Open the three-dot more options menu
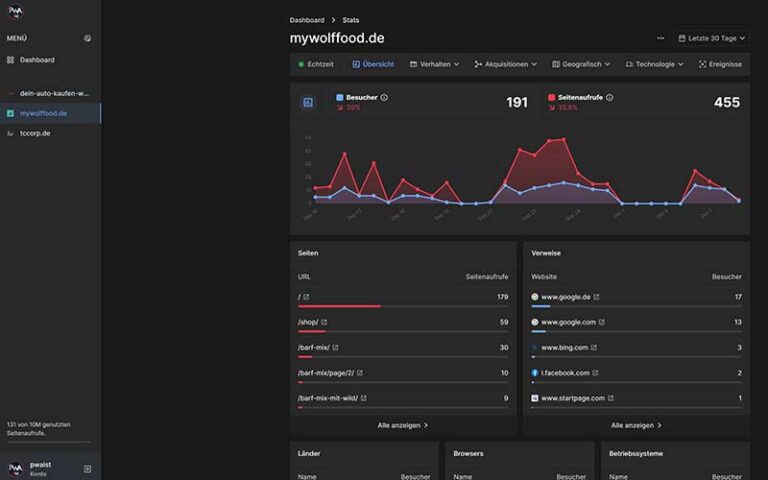 (x=660, y=38)
